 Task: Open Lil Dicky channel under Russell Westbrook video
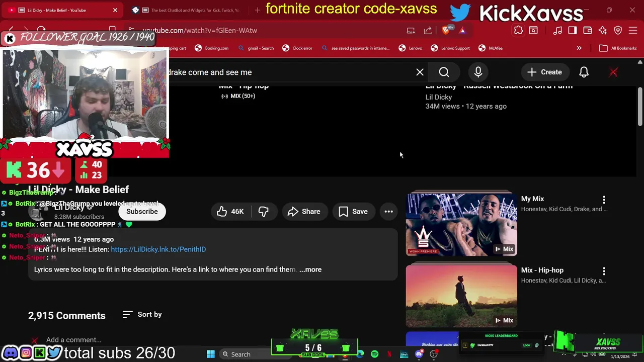pos(439,97)
